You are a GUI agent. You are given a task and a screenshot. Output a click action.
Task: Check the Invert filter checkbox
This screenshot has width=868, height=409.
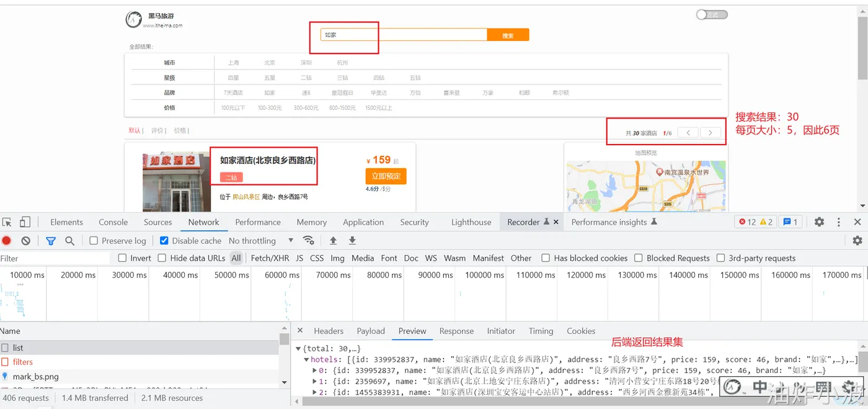tap(122, 258)
